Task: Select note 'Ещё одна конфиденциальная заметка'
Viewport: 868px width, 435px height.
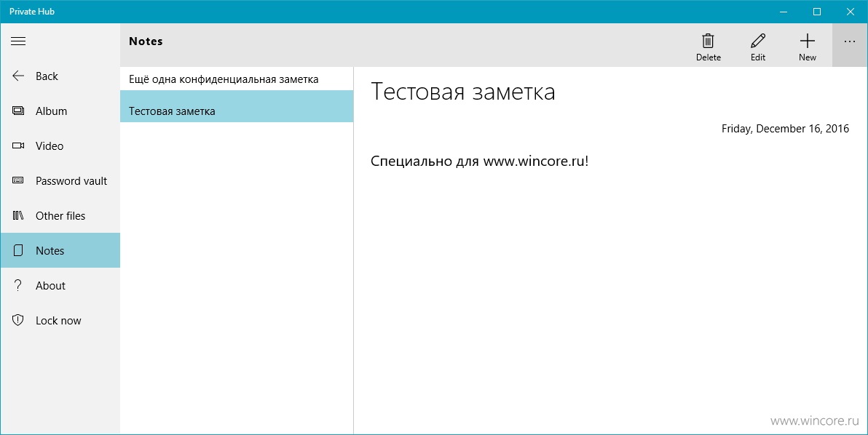Action: [237, 79]
